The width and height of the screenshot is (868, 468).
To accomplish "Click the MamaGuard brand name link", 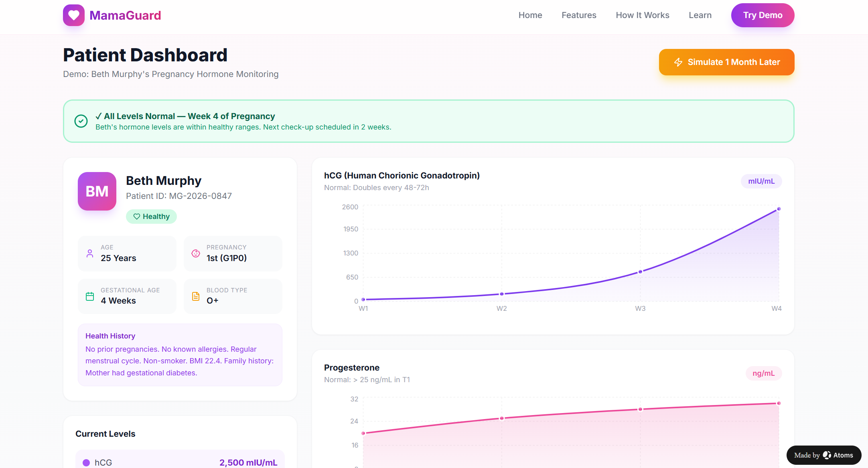I will (125, 15).
